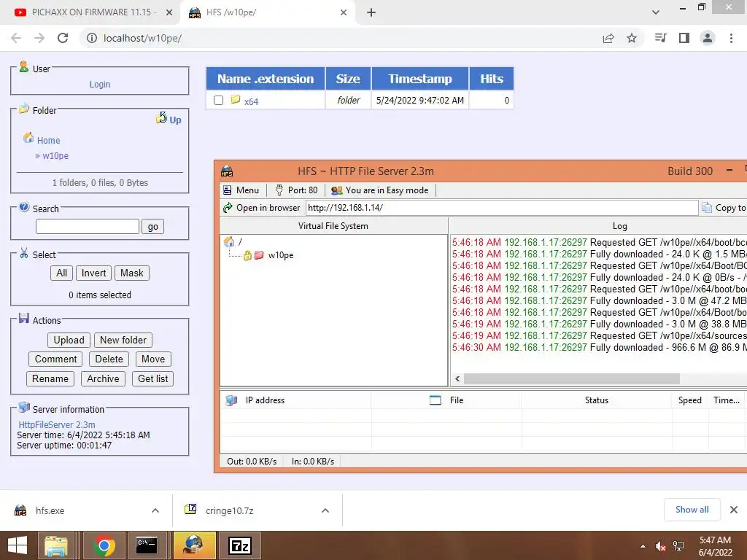Screen dimensions: 747x560
Task: Close the HFS /w10pe/ browser tab
Action: click(x=344, y=12)
